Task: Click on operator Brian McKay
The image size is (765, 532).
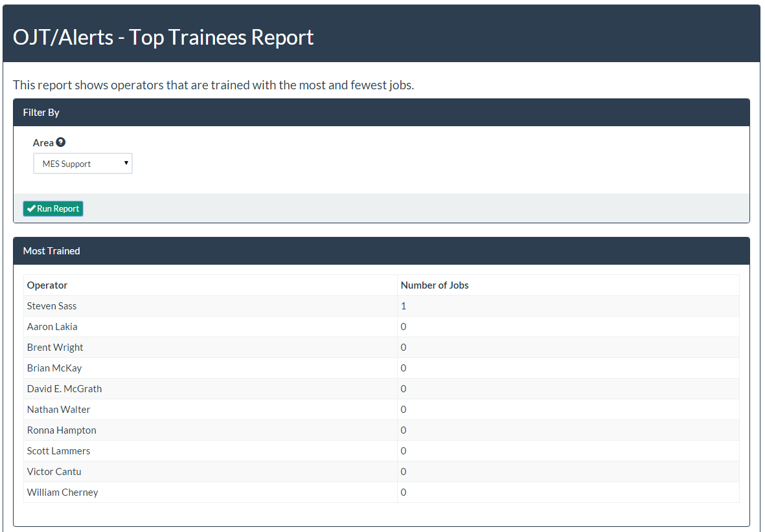Action: tap(54, 368)
